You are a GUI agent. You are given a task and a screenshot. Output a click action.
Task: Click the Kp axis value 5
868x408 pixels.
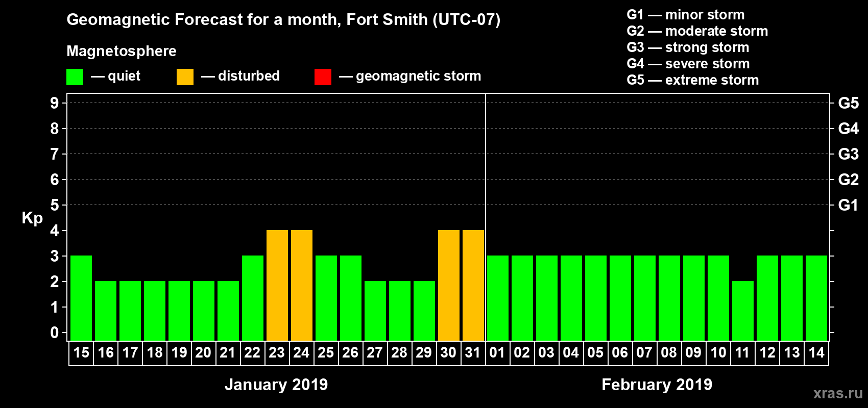pyautogui.click(x=55, y=205)
